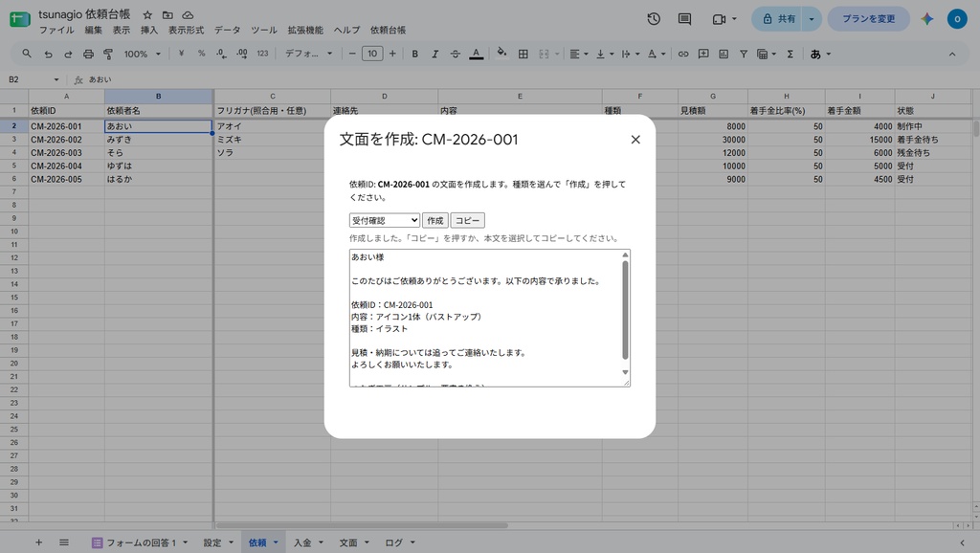Open the 挿入 menu
980x553 pixels.
point(148,30)
